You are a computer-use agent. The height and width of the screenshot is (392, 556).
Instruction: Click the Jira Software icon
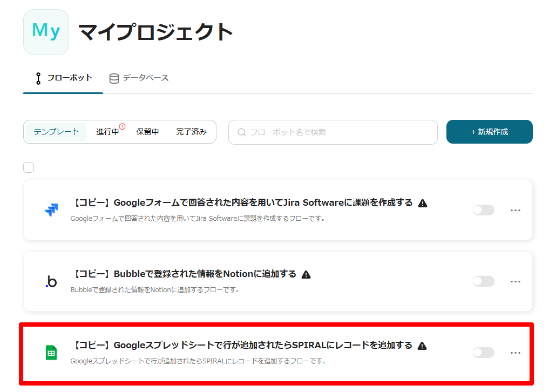pyautogui.click(x=51, y=209)
